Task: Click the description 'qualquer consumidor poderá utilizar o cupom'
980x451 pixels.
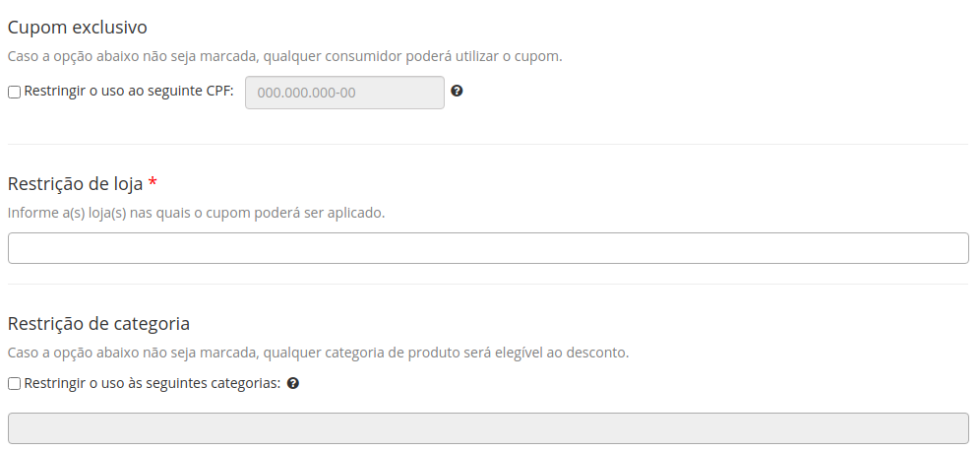Action: (x=412, y=56)
